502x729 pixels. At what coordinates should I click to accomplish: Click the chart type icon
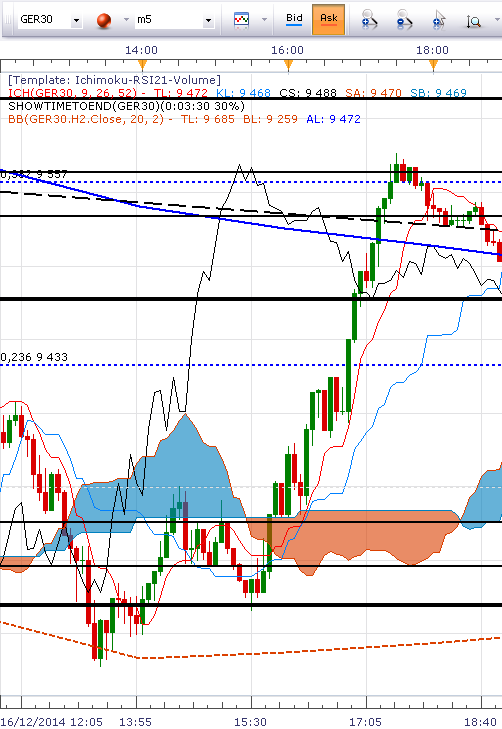click(241, 20)
